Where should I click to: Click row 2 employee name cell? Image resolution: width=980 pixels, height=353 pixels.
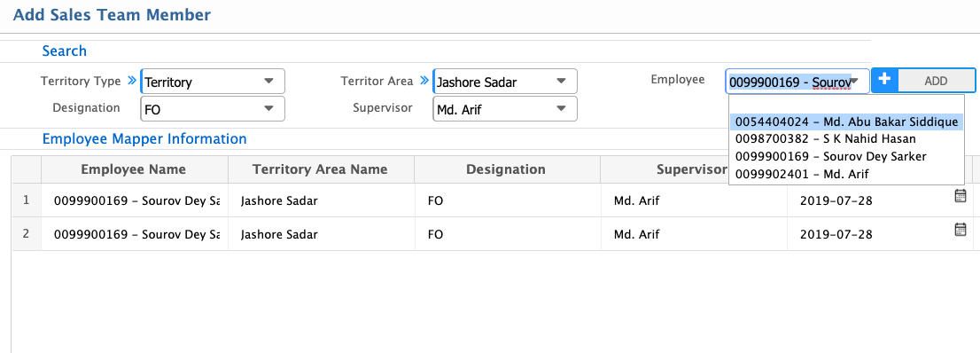click(135, 235)
